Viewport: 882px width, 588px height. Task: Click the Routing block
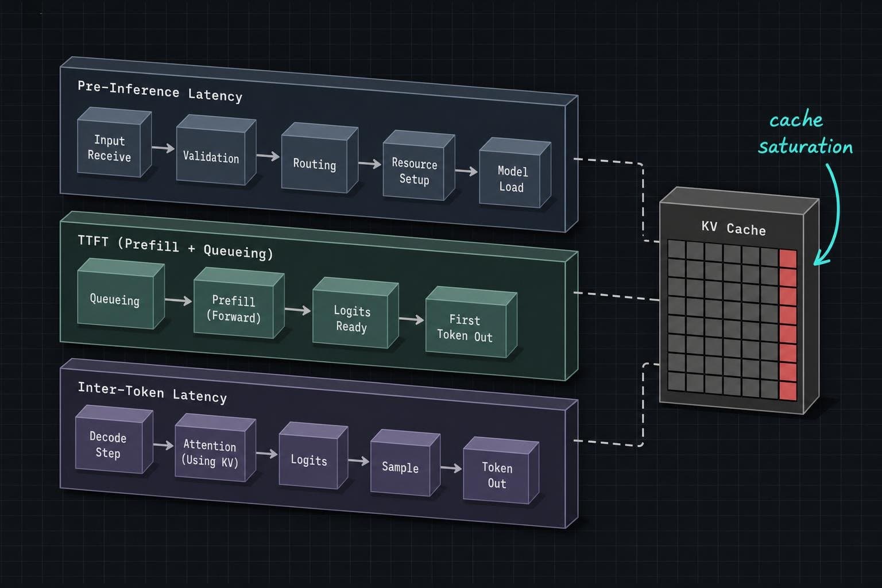coord(320,157)
